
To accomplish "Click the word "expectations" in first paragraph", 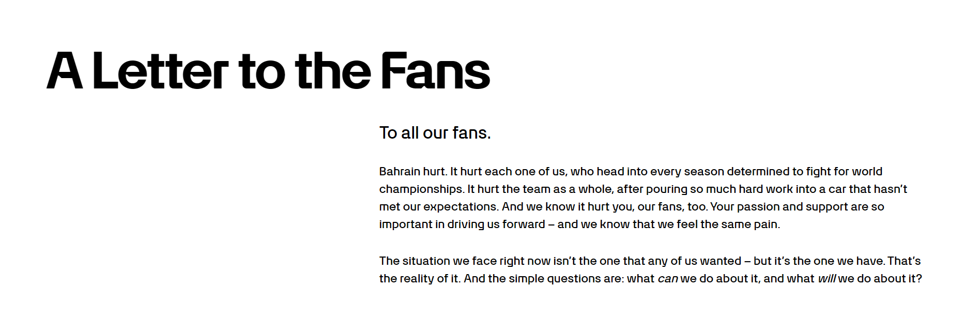I will pyautogui.click(x=460, y=207).
